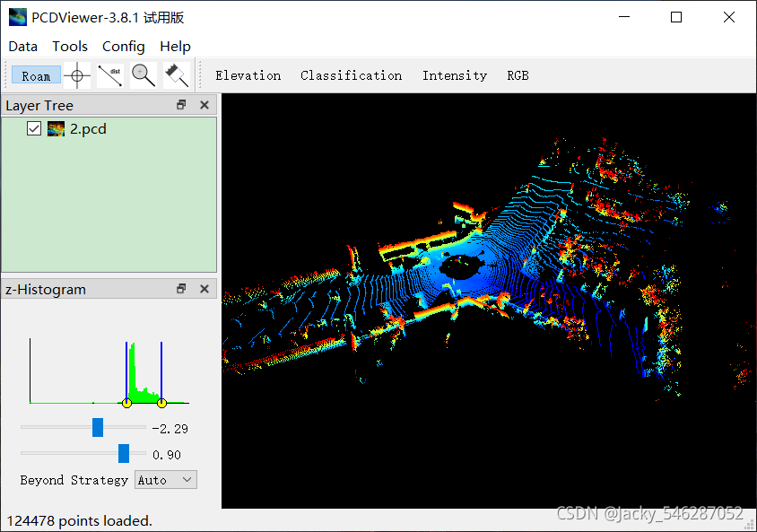Maximize the PCDViewer window

676,17
